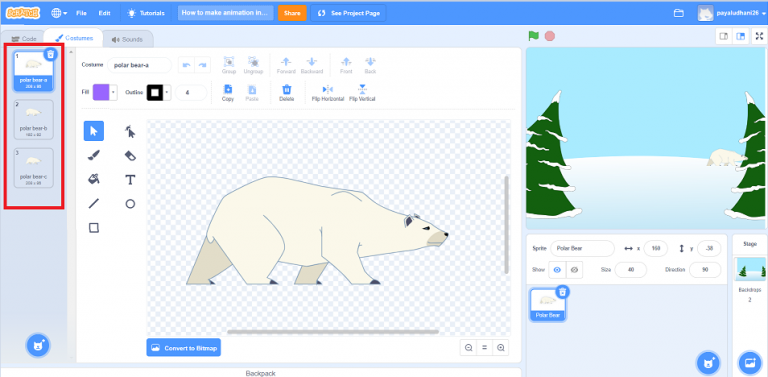Hide the sprite with crossed-eye icon
Viewport: 768px width, 377px height.
click(x=575, y=270)
